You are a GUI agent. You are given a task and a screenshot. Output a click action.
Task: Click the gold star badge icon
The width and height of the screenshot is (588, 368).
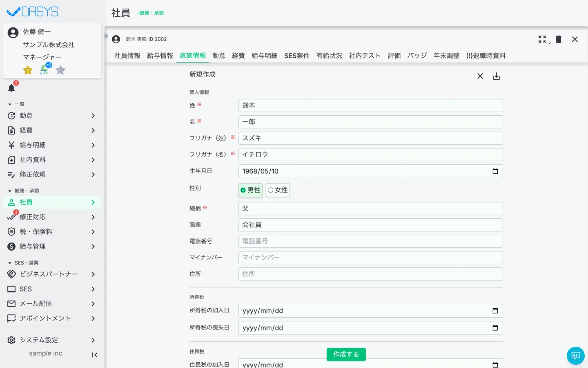(28, 70)
